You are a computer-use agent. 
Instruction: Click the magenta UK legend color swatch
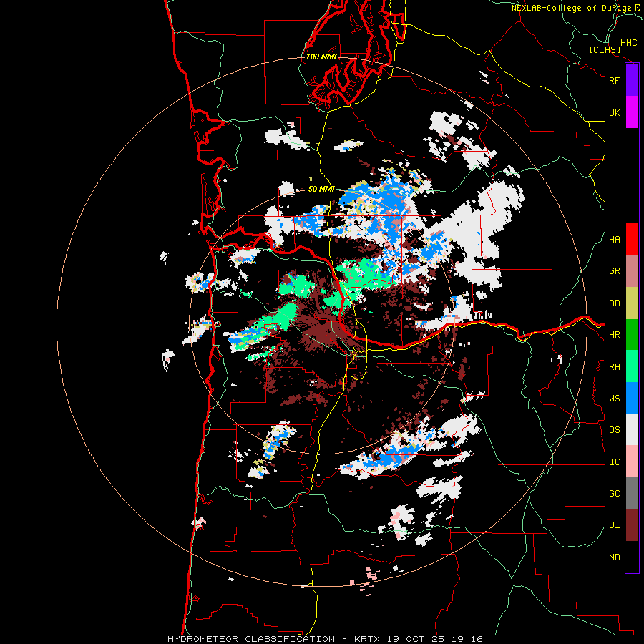point(632,112)
